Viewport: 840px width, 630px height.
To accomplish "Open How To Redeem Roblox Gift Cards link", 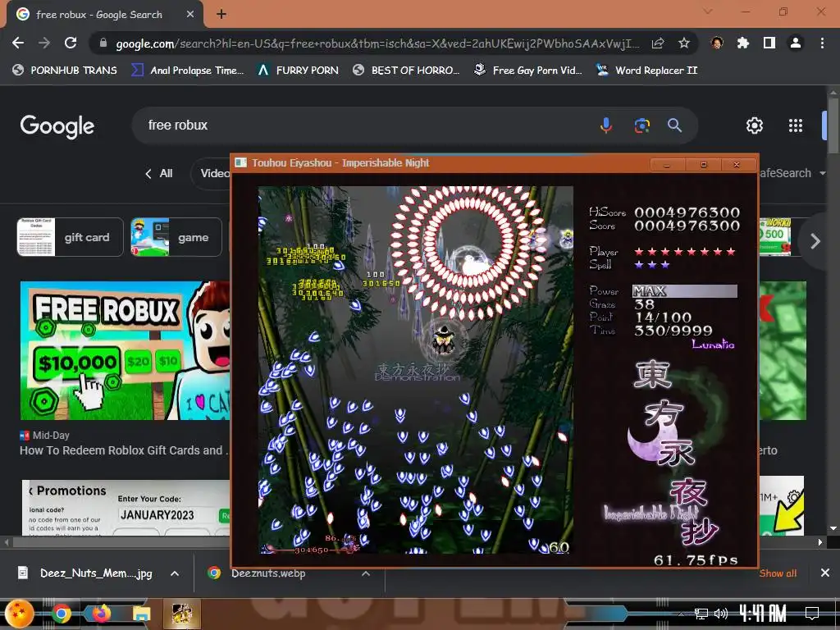I will 123,450.
